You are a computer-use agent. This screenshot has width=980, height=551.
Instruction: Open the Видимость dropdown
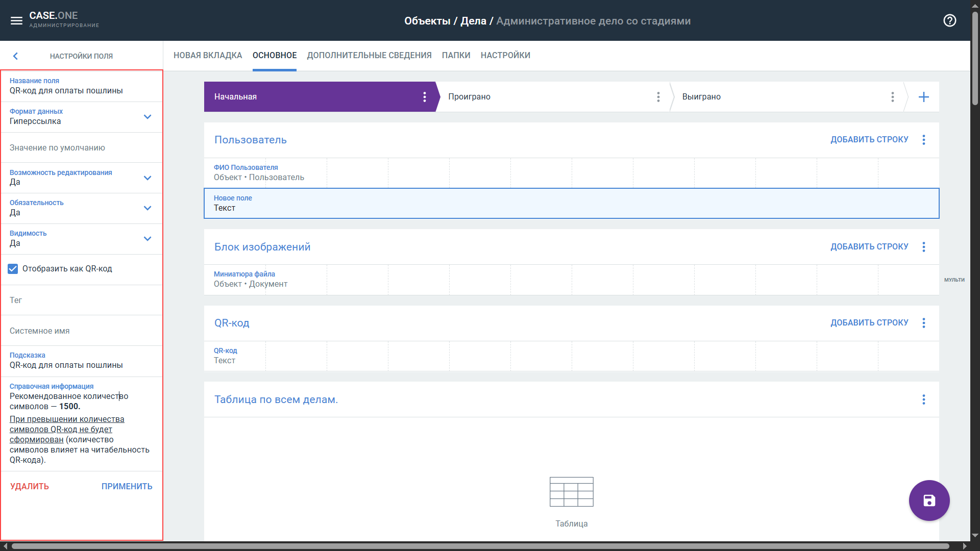[147, 239]
